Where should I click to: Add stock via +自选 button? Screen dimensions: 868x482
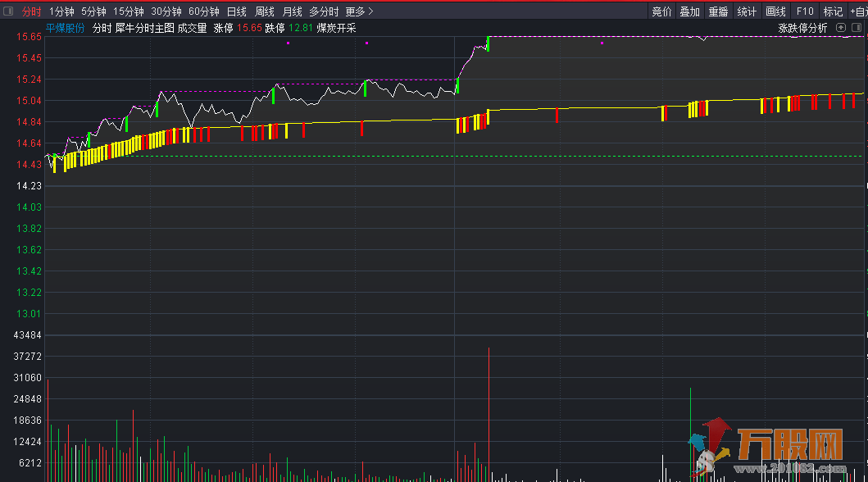(858, 11)
